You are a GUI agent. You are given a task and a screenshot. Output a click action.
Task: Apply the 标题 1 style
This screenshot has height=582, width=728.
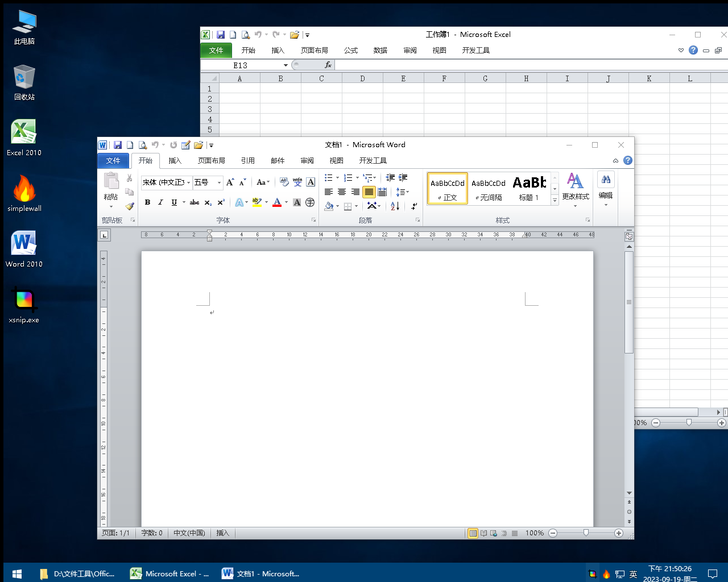click(529, 189)
